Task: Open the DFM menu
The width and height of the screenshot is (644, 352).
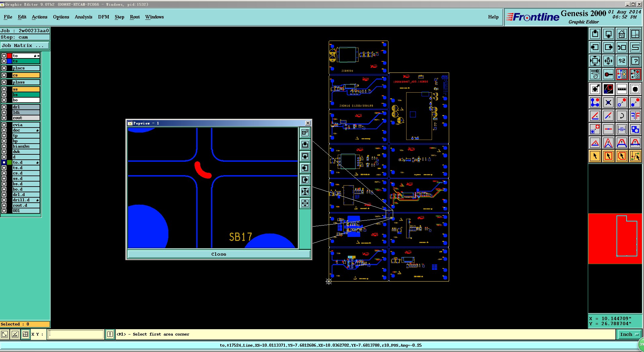Action: pos(104,17)
